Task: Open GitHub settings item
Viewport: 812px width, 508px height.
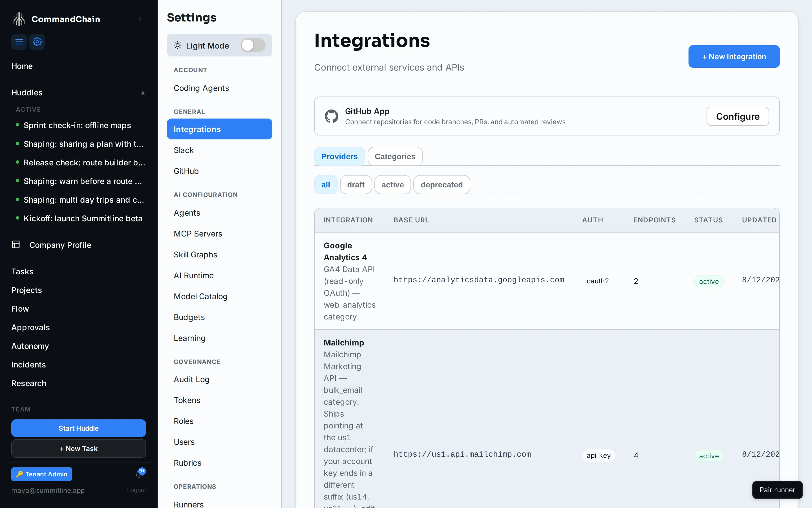Action: coord(219,171)
